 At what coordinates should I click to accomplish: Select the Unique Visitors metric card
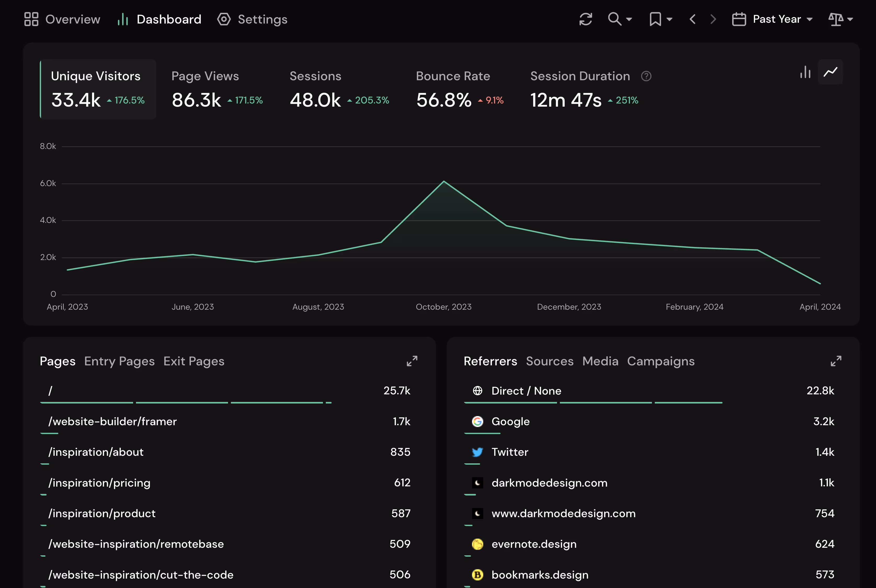point(98,89)
